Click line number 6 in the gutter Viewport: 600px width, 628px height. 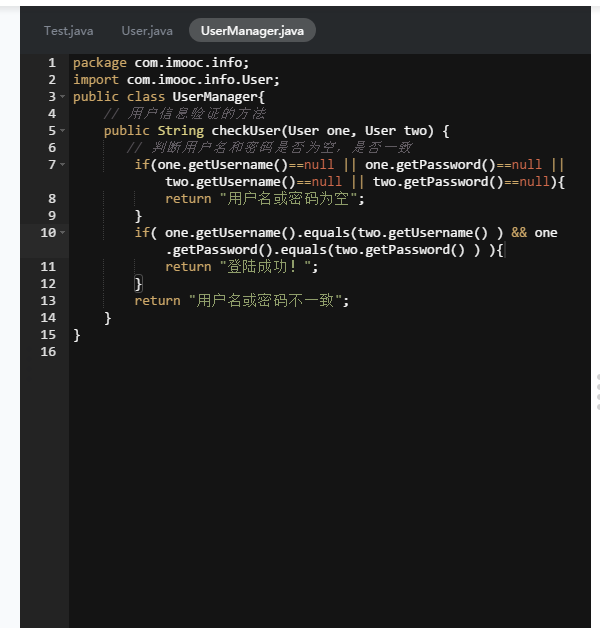point(52,148)
